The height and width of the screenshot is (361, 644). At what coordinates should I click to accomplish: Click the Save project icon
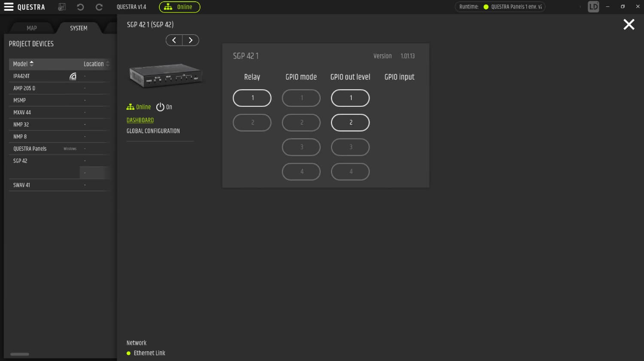(x=61, y=7)
